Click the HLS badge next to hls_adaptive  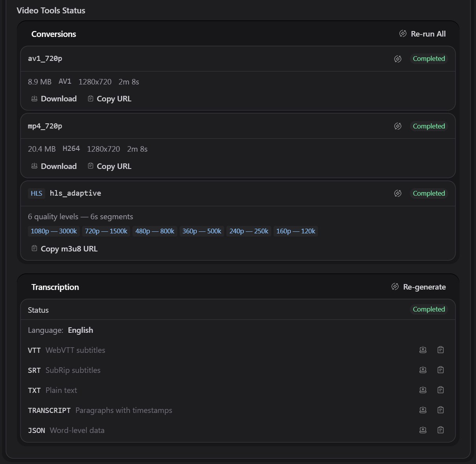click(36, 193)
